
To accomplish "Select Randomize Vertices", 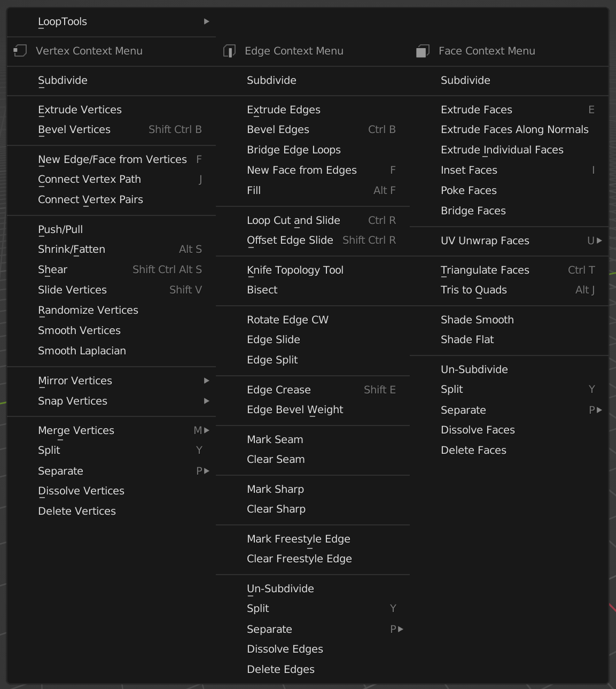I will coord(88,310).
